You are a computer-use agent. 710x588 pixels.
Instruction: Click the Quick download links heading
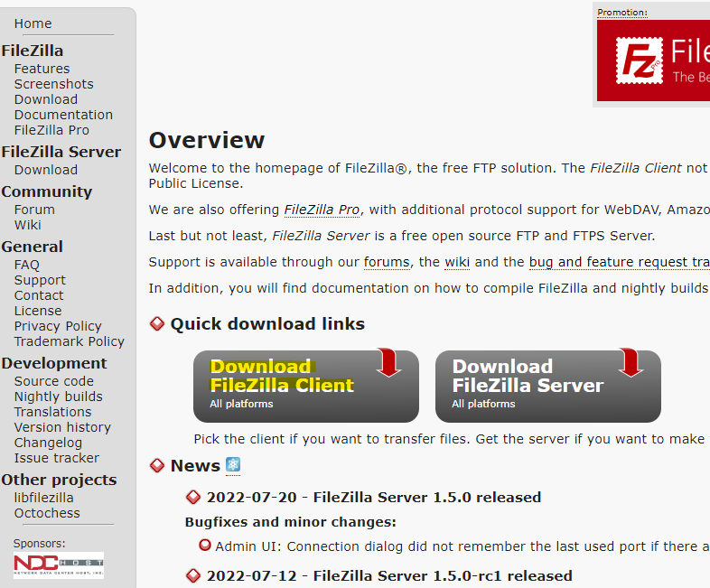[x=267, y=324]
